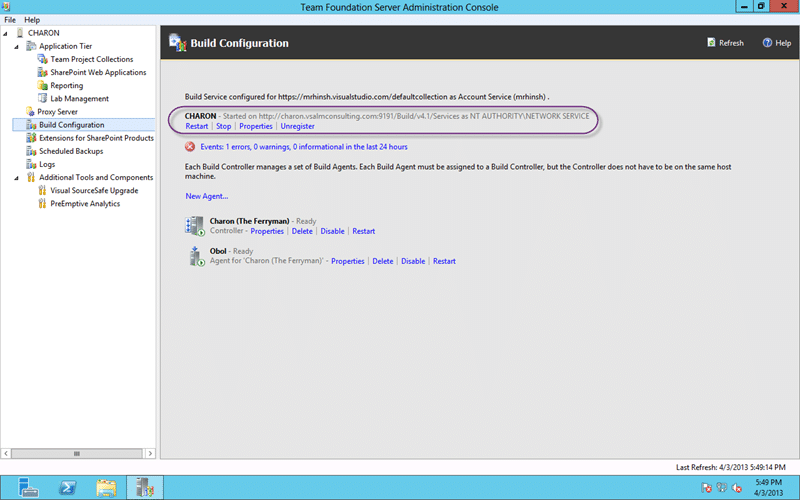Delete the Obol agent
This screenshot has width=800, height=500.
383,261
